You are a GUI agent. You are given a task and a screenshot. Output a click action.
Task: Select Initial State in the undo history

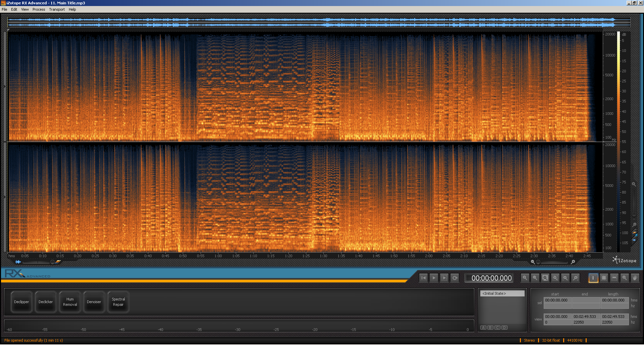502,293
